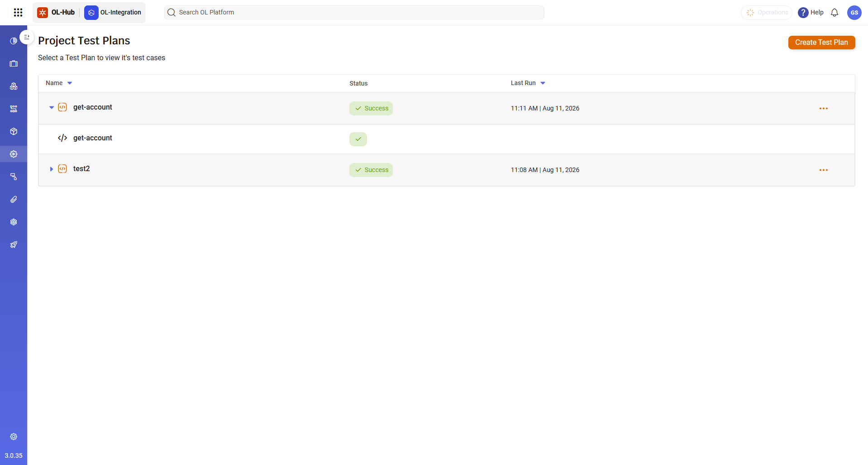Open the Help link
The image size is (868, 465).
[811, 13]
